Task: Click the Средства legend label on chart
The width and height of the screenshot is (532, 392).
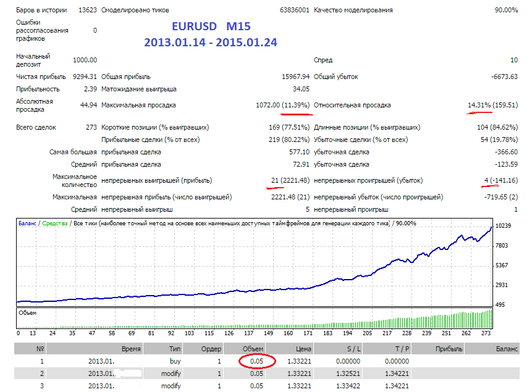Action: click(55, 223)
